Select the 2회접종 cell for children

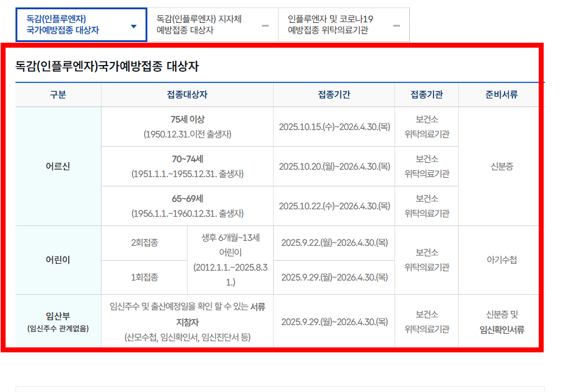tap(146, 243)
